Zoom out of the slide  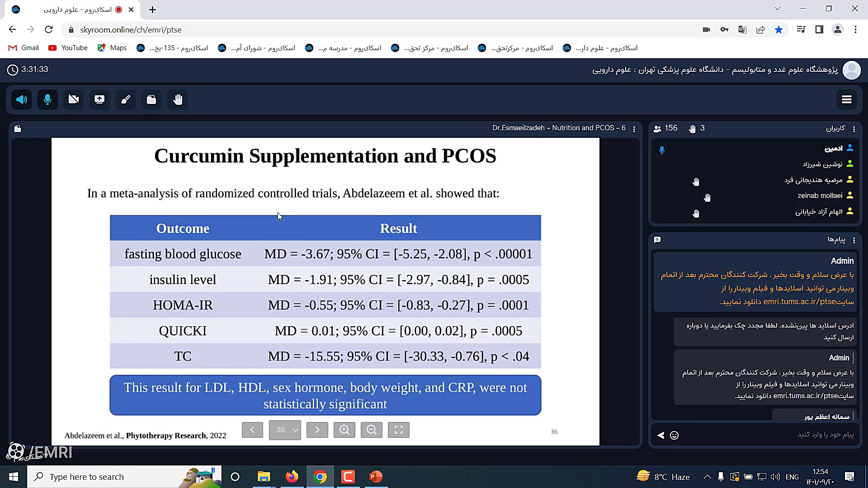point(371,430)
